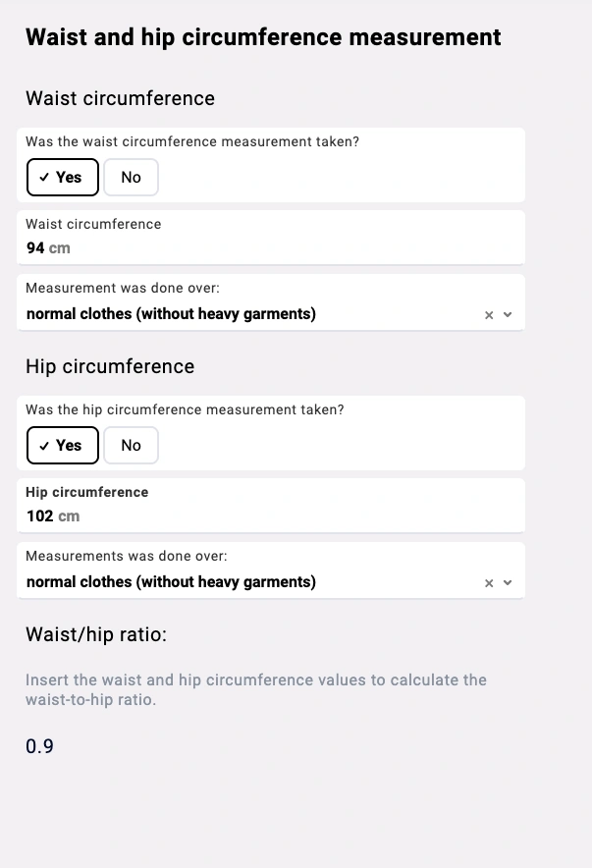Select Yes for hip circumference measurement taken
The image size is (592, 868).
pyautogui.click(x=62, y=445)
